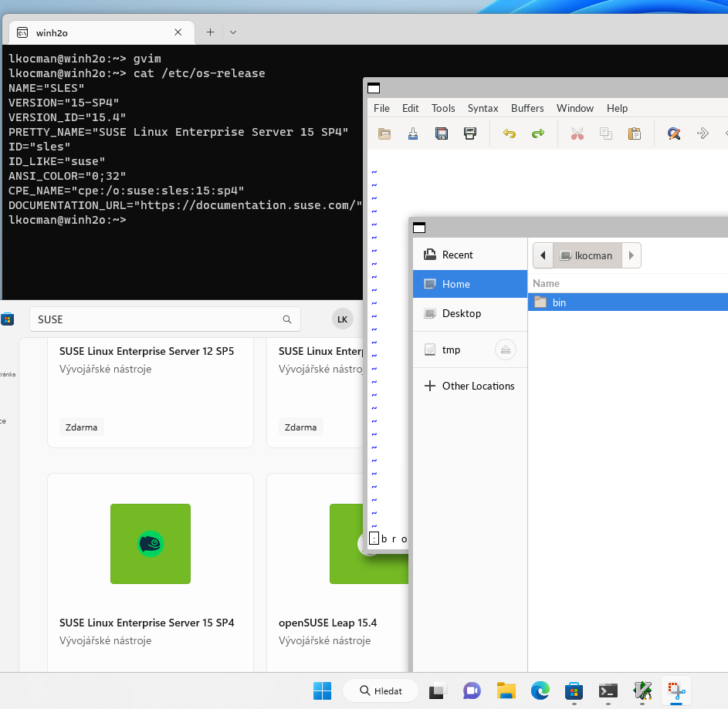Open Find and Replace via the magnifier icon

tap(674, 133)
